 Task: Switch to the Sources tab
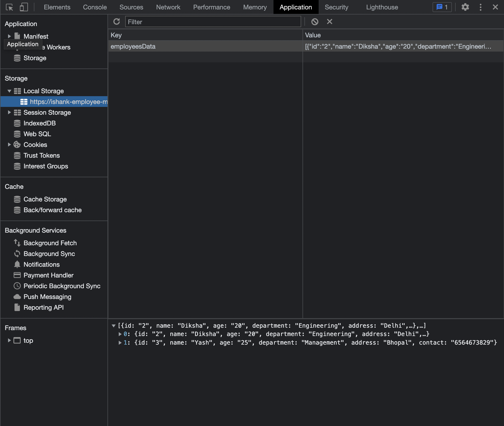[131, 7]
